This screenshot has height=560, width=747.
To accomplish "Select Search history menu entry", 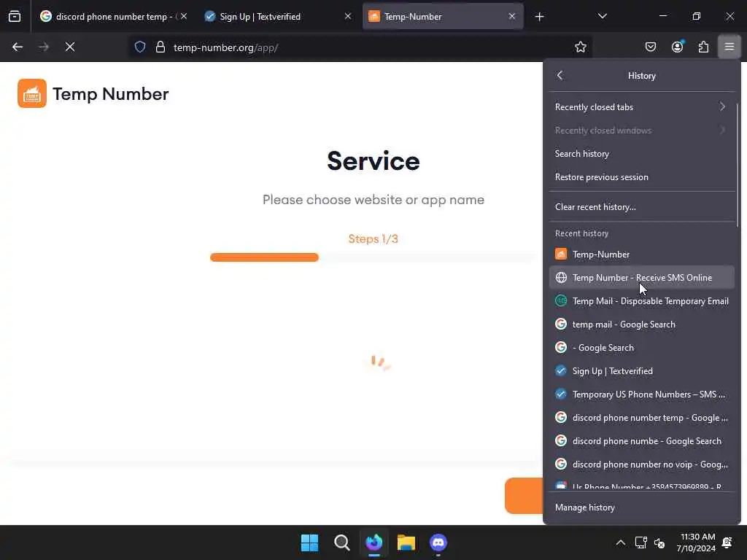I will tap(641, 153).
